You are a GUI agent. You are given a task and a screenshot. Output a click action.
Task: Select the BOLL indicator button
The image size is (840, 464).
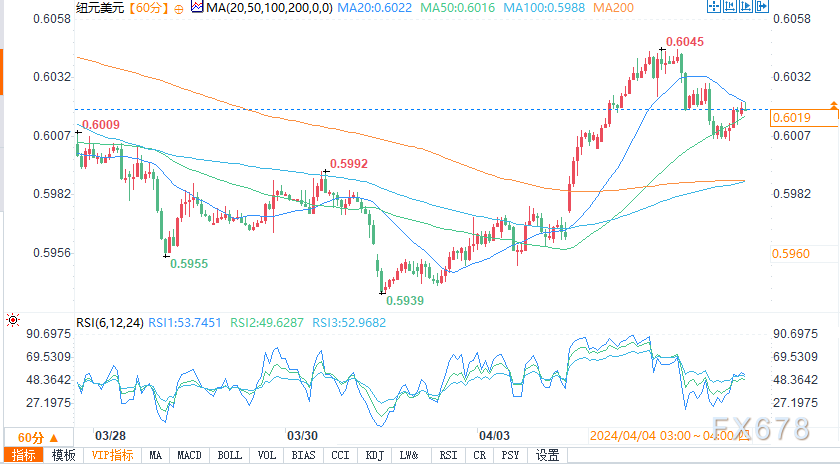(x=229, y=455)
